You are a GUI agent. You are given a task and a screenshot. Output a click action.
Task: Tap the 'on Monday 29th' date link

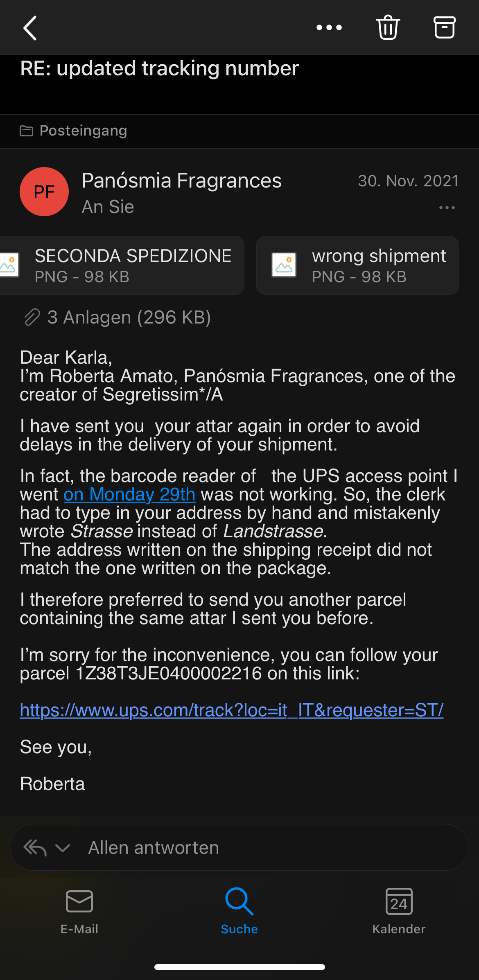129,494
